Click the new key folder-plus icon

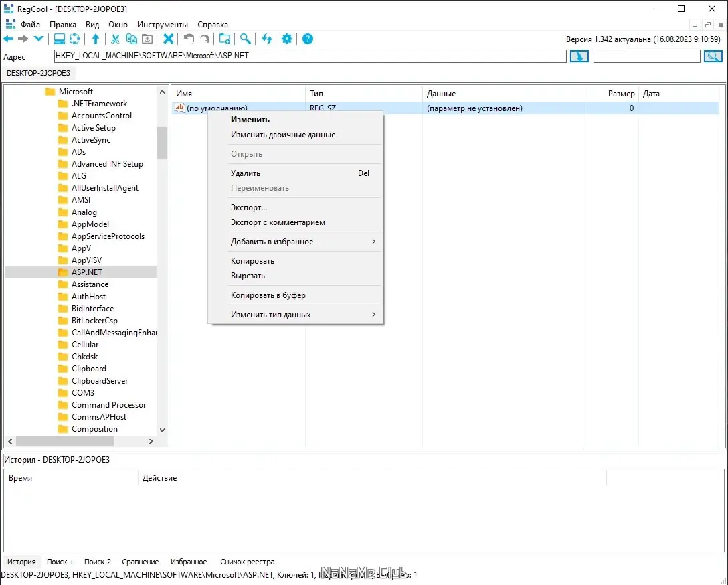[225, 39]
